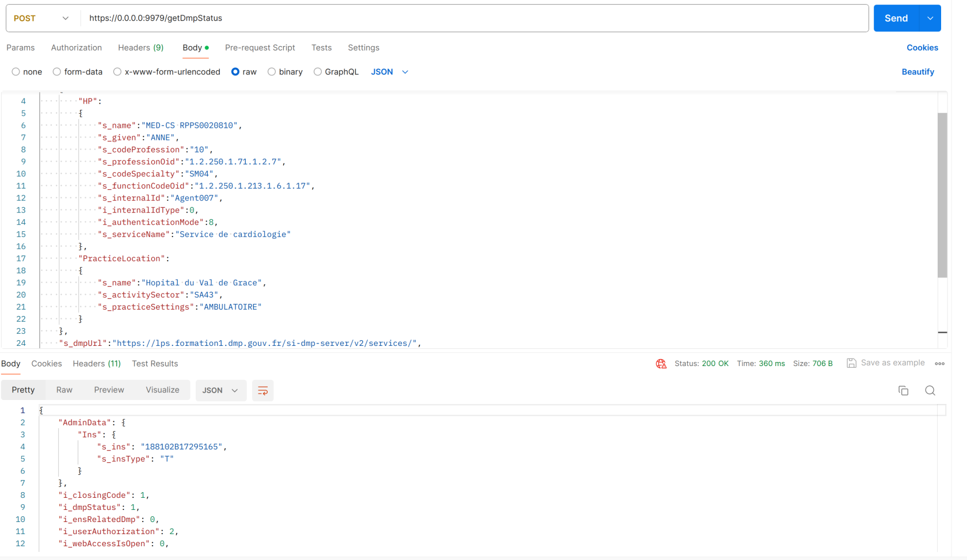Open the Test Results tab
This screenshot has width=967, height=560.
click(155, 363)
